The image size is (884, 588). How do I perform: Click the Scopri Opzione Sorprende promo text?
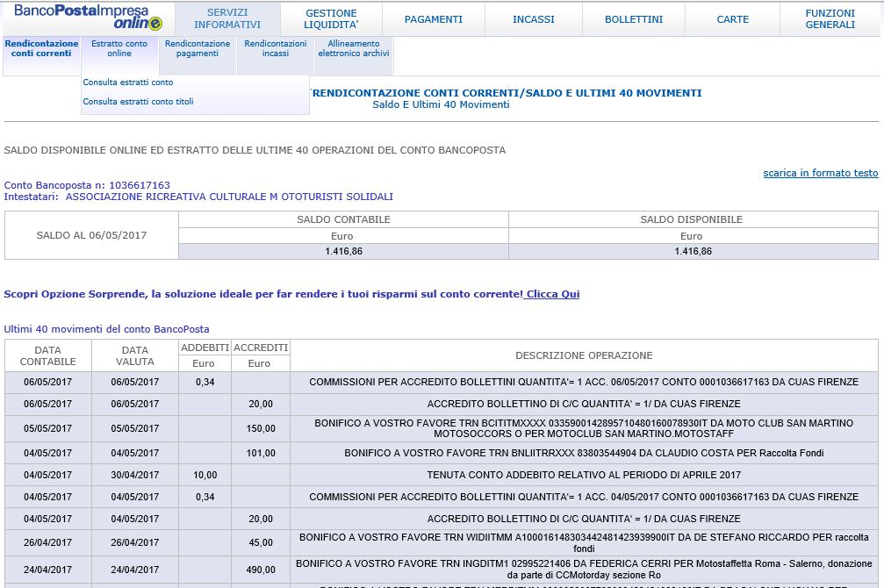click(x=263, y=294)
